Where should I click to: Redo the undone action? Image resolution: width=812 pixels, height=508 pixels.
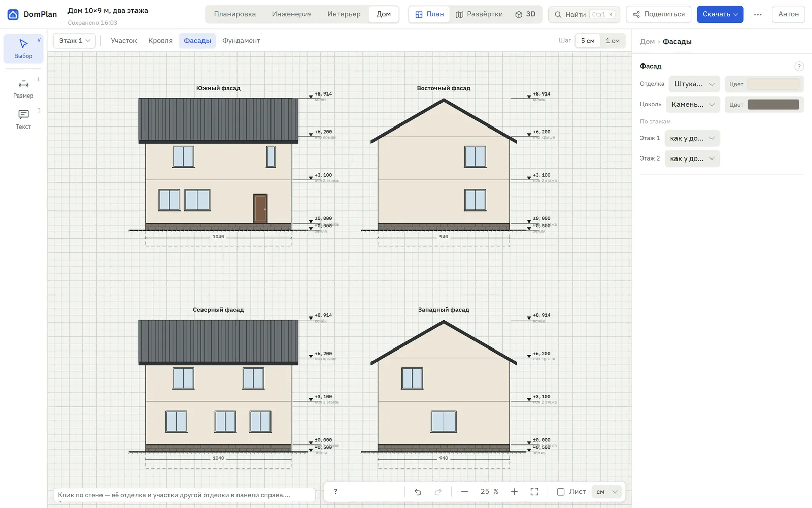(438, 492)
